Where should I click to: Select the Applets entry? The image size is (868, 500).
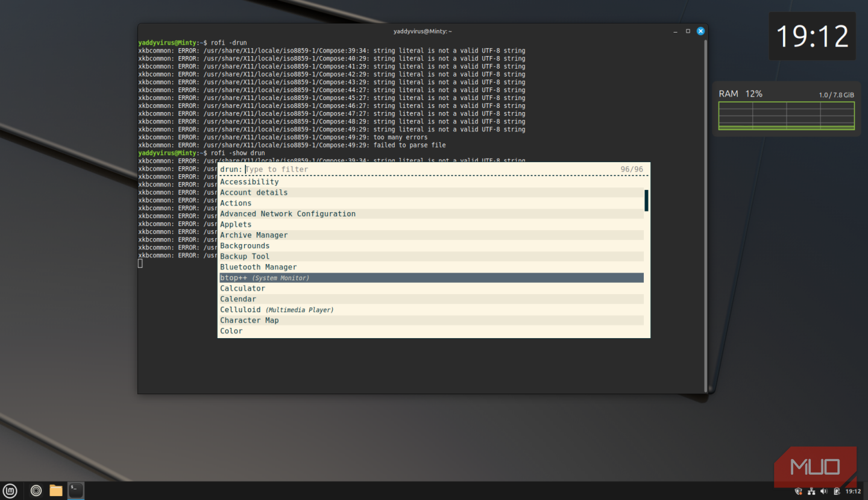(x=432, y=225)
